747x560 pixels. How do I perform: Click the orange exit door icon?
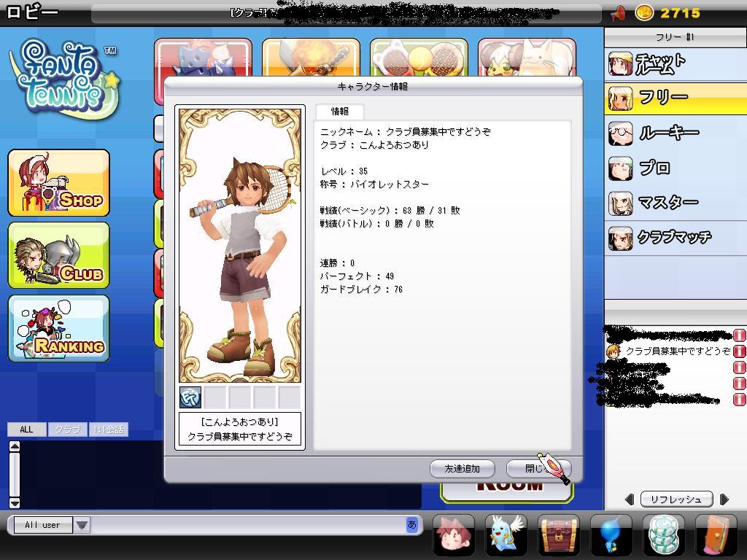(x=716, y=535)
